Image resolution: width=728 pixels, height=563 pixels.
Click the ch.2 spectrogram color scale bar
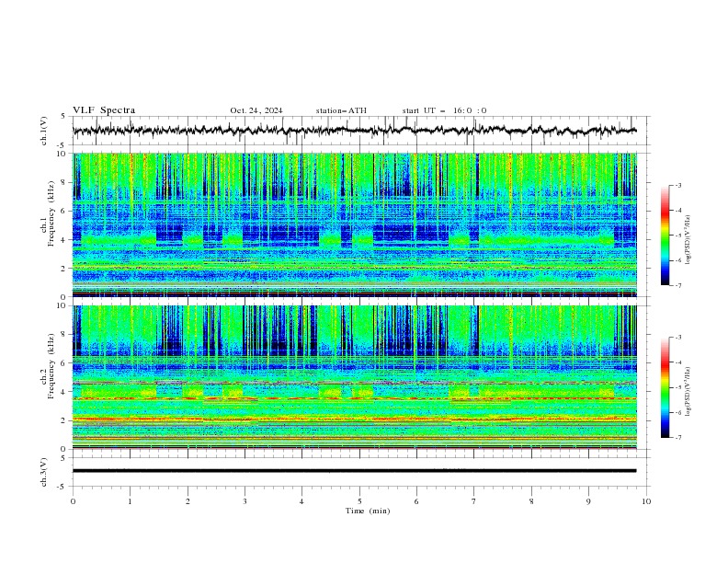665,387
